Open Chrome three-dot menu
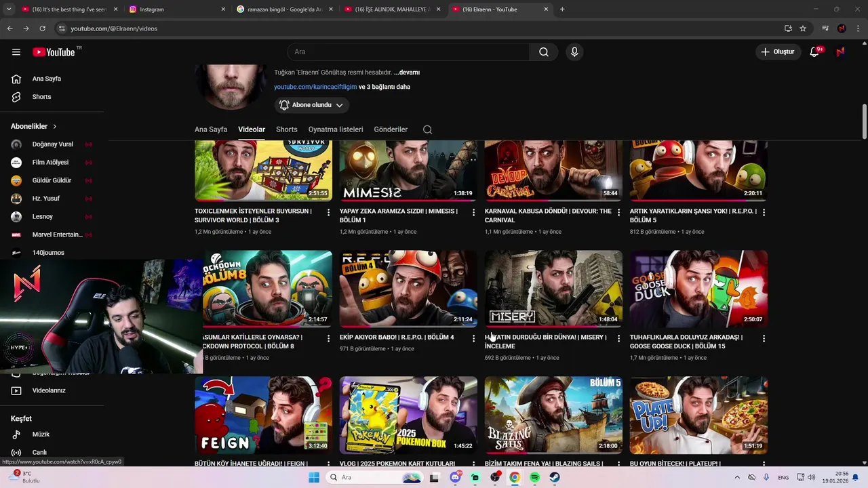868x488 pixels. (x=858, y=28)
